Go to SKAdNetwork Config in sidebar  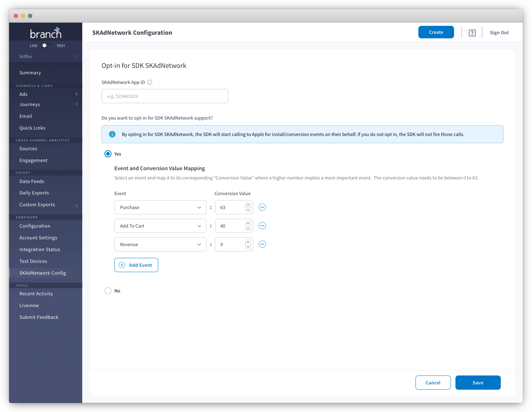(x=43, y=273)
